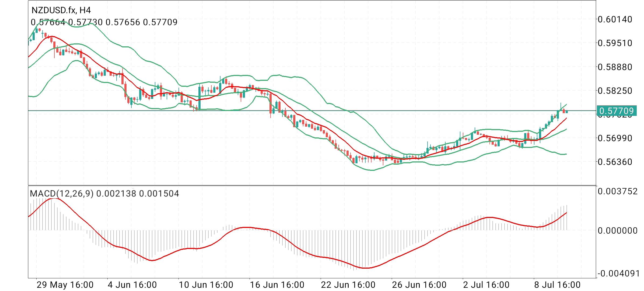This screenshot has width=644, height=291.
Task: Click the -0.004091 MACD scale label
Action: pyautogui.click(x=619, y=274)
